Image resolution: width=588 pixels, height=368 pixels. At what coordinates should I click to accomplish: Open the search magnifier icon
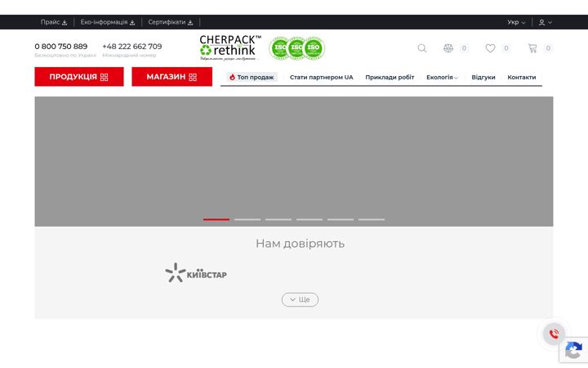(x=422, y=48)
